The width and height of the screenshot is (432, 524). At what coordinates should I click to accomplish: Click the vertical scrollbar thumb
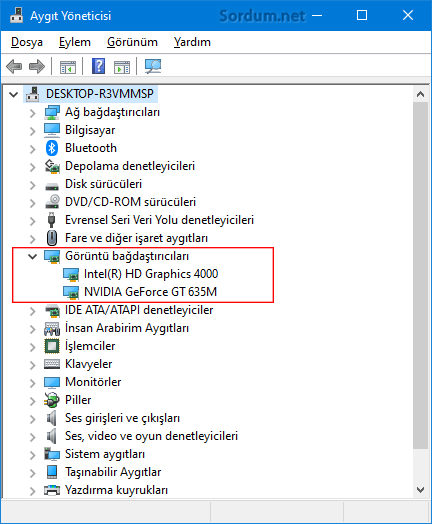421,276
